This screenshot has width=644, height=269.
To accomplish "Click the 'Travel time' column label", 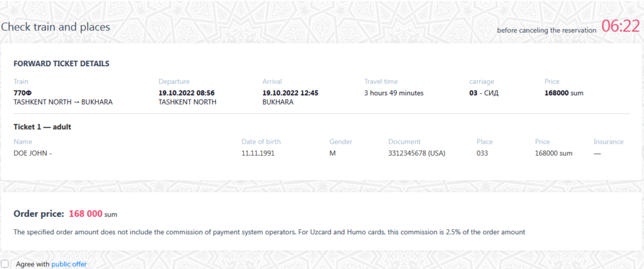I will (380, 81).
